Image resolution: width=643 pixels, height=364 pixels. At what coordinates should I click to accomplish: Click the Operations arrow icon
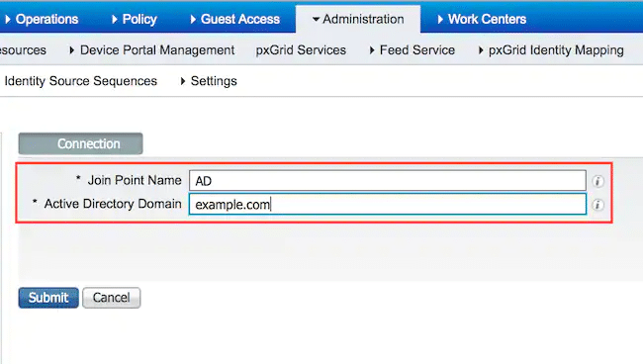tap(8, 19)
